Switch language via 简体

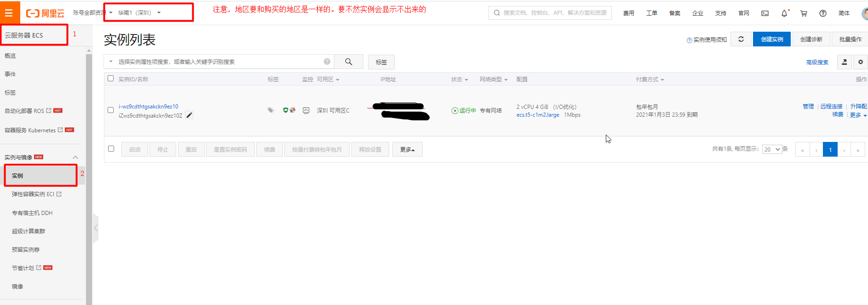[844, 13]
